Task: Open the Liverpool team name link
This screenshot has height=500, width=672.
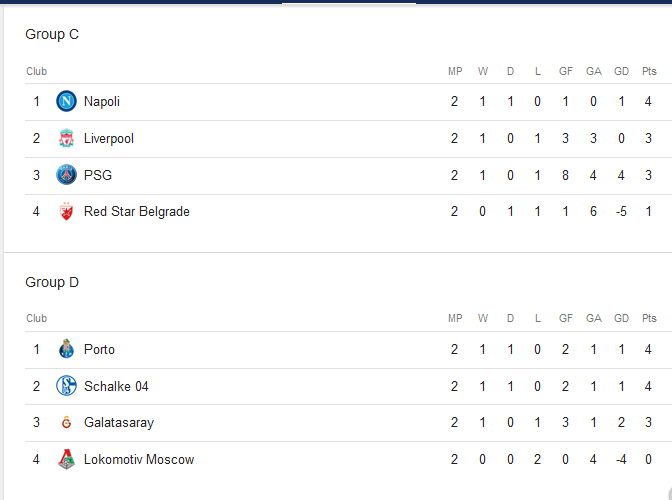Action: (x=109, y=138)
